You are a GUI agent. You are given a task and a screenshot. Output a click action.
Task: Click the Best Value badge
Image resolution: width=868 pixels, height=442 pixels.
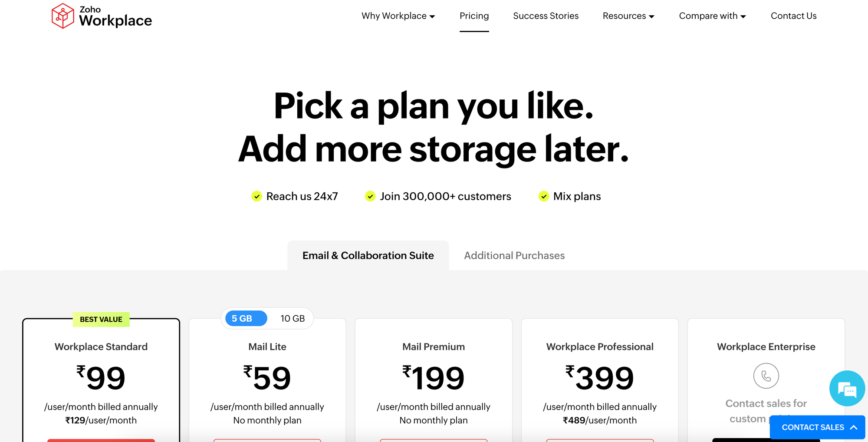[101, 320]
